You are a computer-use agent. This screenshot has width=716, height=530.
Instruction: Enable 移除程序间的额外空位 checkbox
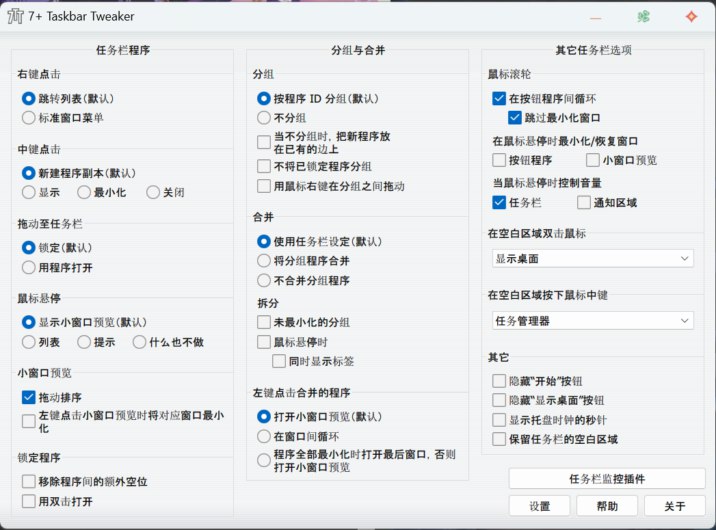point(29,481)
